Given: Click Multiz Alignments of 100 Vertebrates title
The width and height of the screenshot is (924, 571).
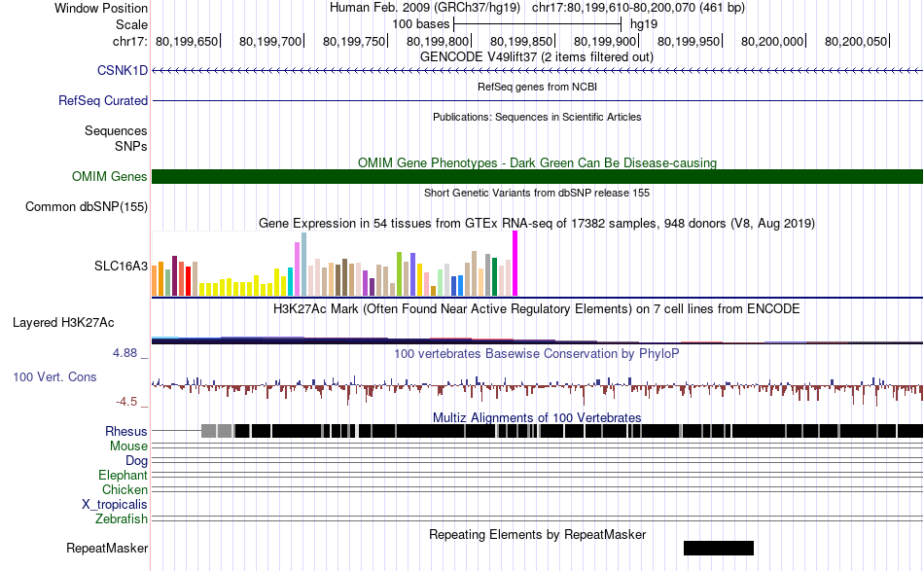Looking at the screenshot, I should 537,417.
